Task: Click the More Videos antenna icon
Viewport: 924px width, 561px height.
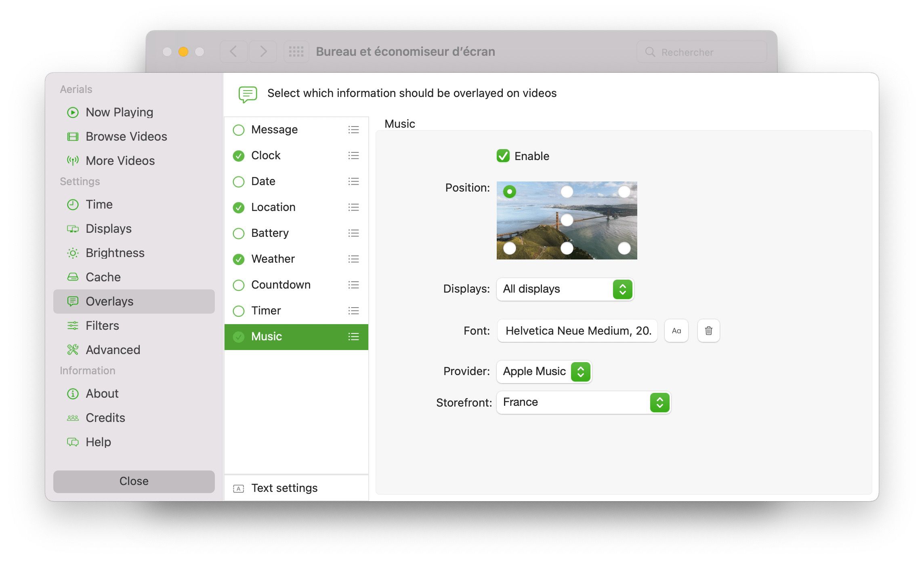Action: point(73,160)
